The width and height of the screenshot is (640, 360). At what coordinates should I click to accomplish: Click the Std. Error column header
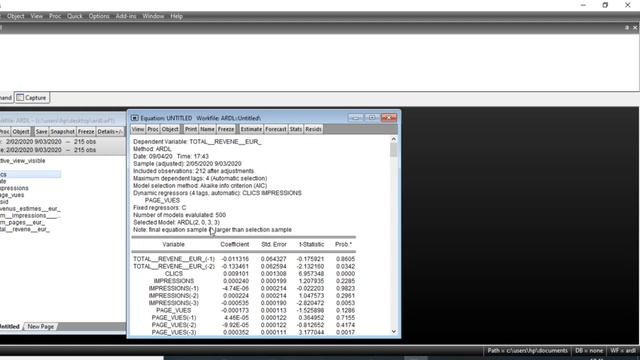click(x=274, y=244)
